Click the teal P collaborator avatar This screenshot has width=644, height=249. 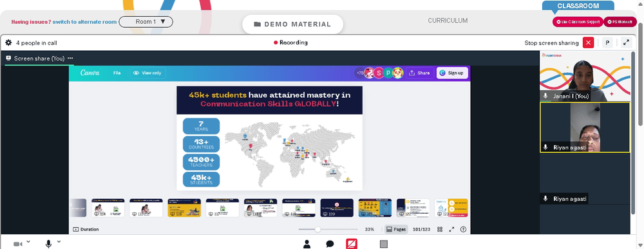pyautogui.click(x=388, y=73)
